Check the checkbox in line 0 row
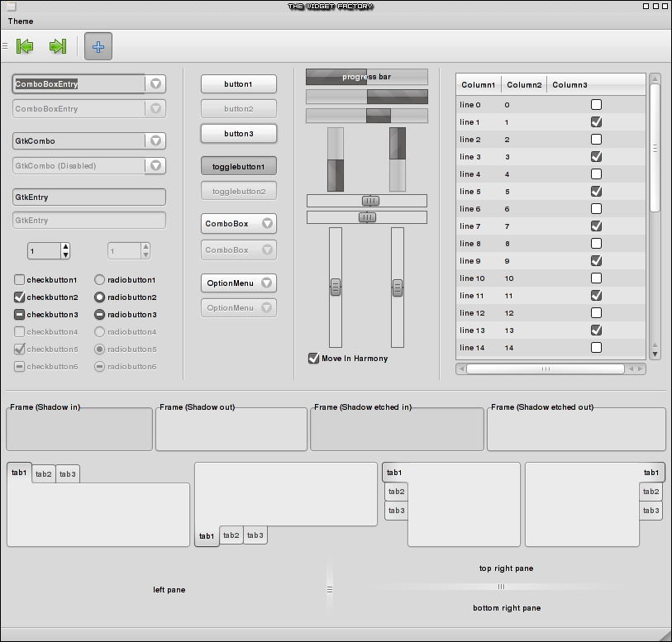This screenshot has height=642, width=672. [x=596, y=104]
